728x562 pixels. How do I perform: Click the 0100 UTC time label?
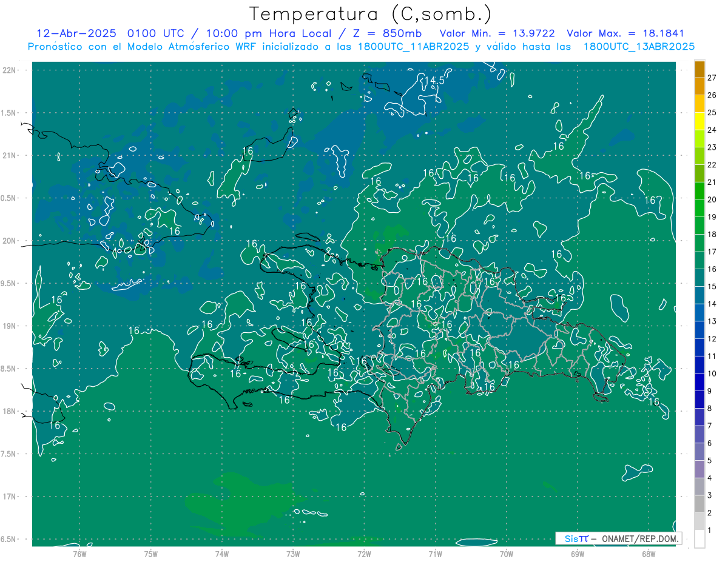tap(155, 33)
